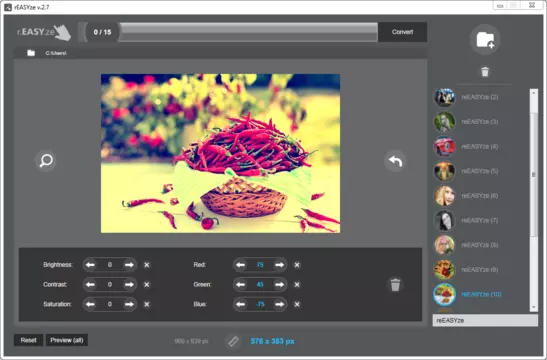Image resolution: width=547 pixels, height=360 pixels.
Task: Click the Preview (all) button
Action: coord(67,340)
